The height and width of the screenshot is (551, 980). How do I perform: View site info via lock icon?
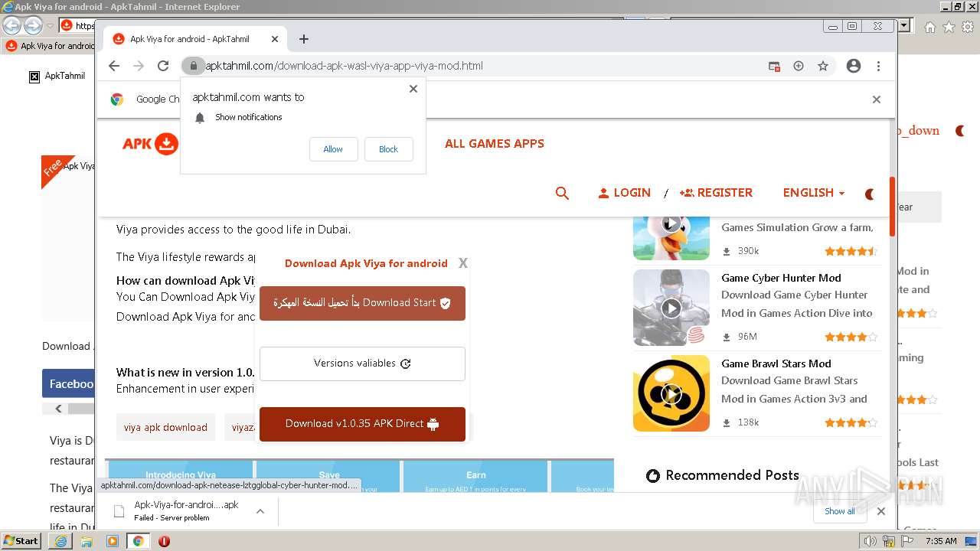(x=194, y=66)
